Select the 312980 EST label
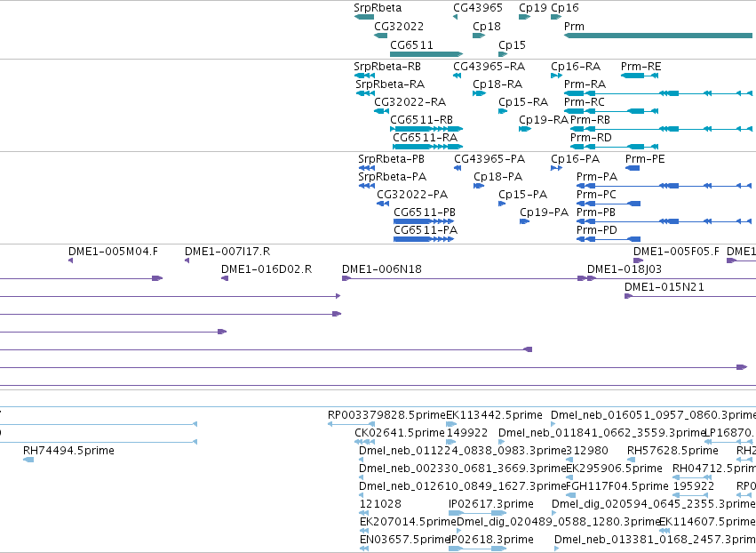This screenshot has height=553, width=756. pos(587,451)
